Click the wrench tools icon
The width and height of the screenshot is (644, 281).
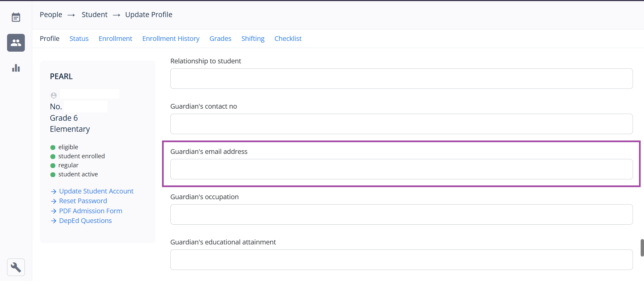tap(16, 267)
